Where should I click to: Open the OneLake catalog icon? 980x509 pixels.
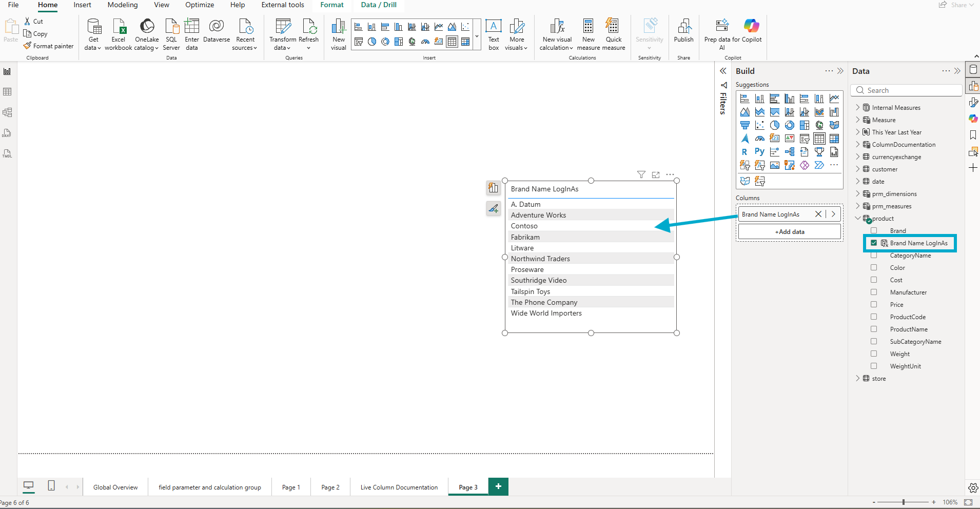147,34
